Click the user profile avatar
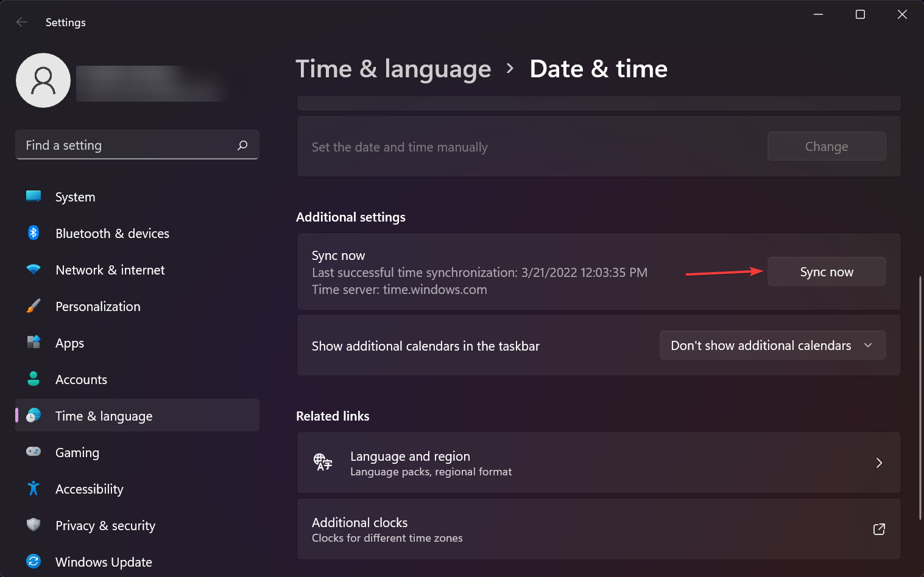 (43, 80)
